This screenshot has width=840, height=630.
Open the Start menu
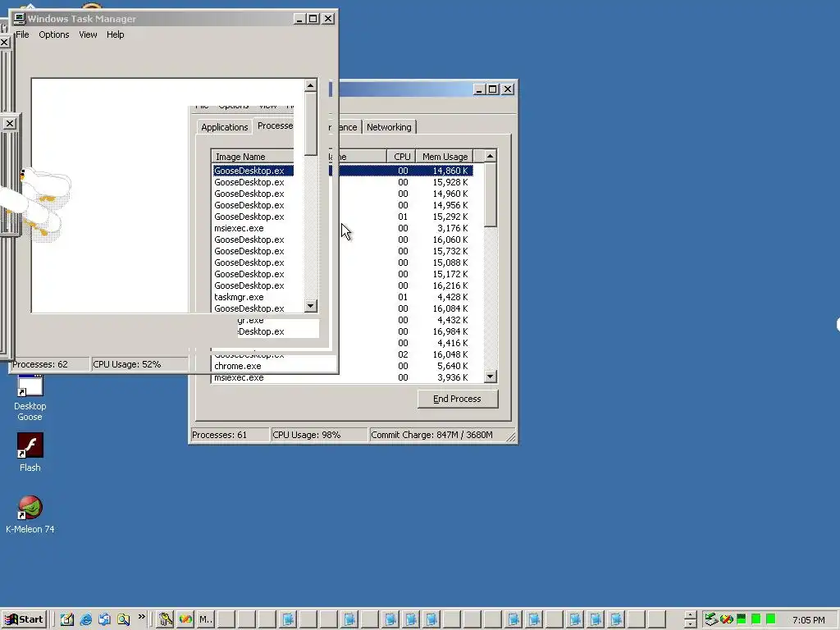24,619
